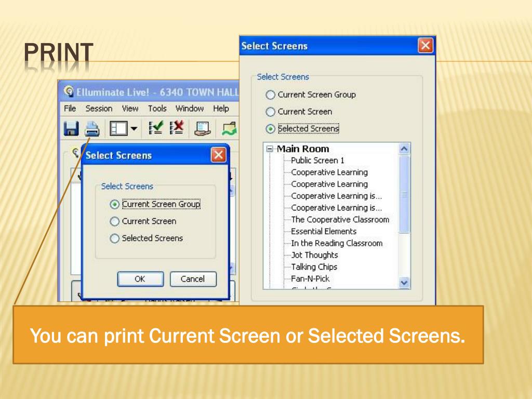Select Main Room in the tree
Image resolution: width=532 pixels, height=399 pixels.
303,149
